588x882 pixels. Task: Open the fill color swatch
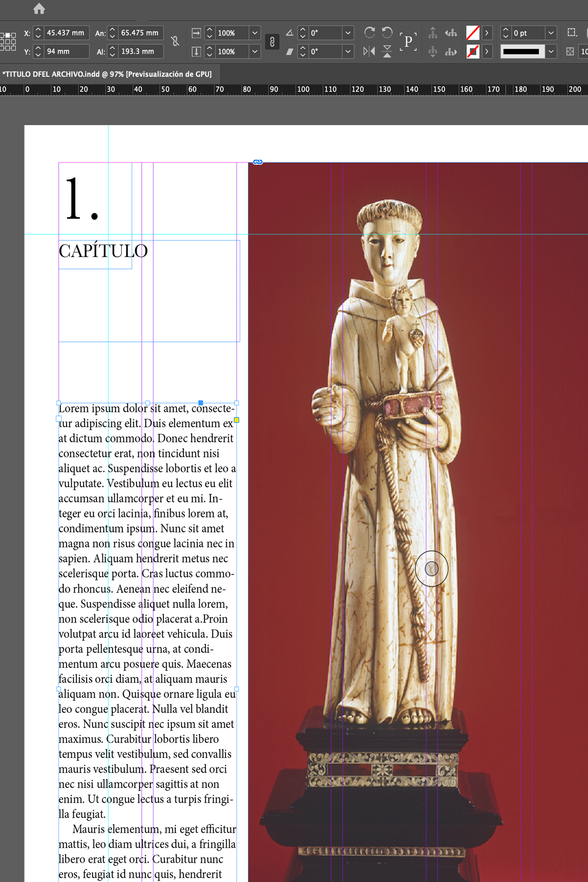[x=473, y=33]
